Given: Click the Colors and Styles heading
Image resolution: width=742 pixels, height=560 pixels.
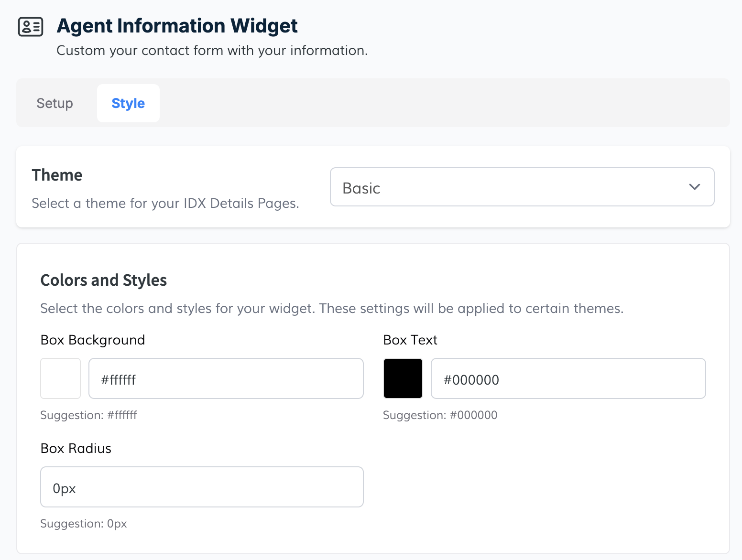Looking at the screenshot, I should (x=104, y=280).
